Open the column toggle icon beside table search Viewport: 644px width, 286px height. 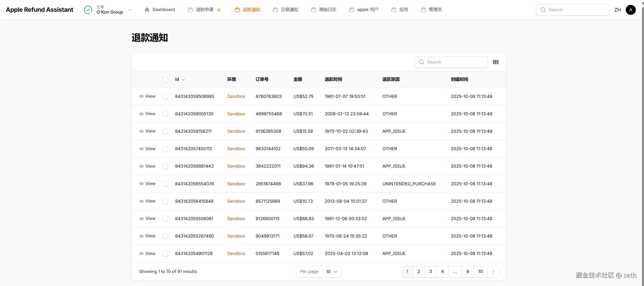[x=495, y=62]
